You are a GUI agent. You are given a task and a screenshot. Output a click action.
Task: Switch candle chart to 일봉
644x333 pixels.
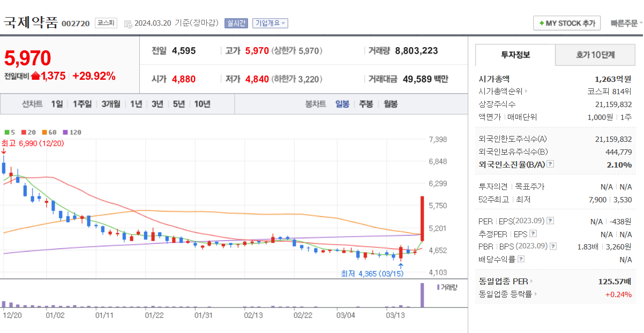pyautogui.click(x=342, y=104)
